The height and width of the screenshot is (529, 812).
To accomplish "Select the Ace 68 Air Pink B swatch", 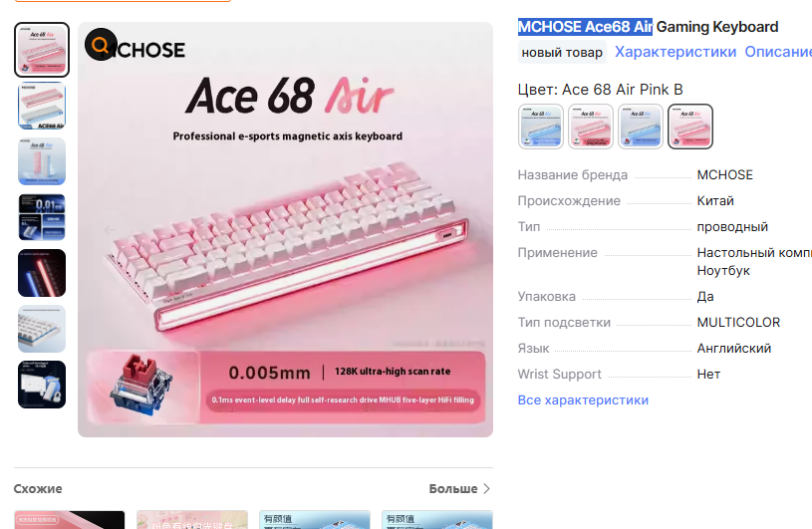I will [690, 127].
